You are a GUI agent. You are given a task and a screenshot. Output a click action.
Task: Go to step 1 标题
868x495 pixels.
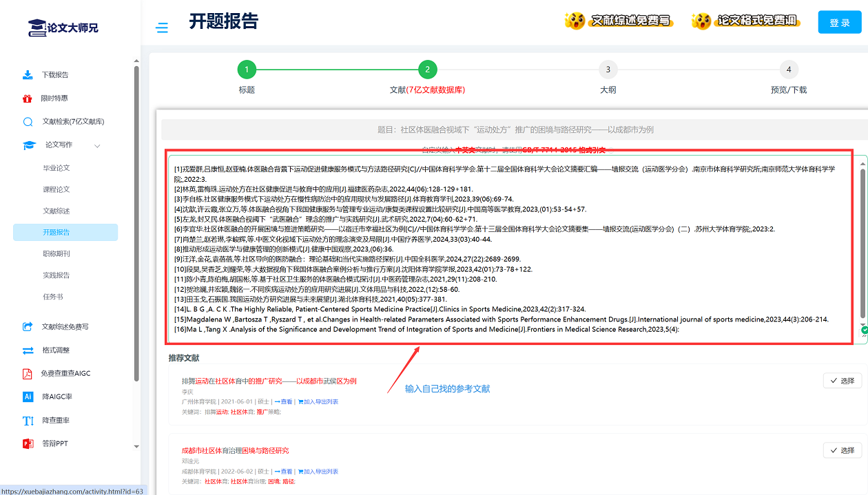pos(247,70)
